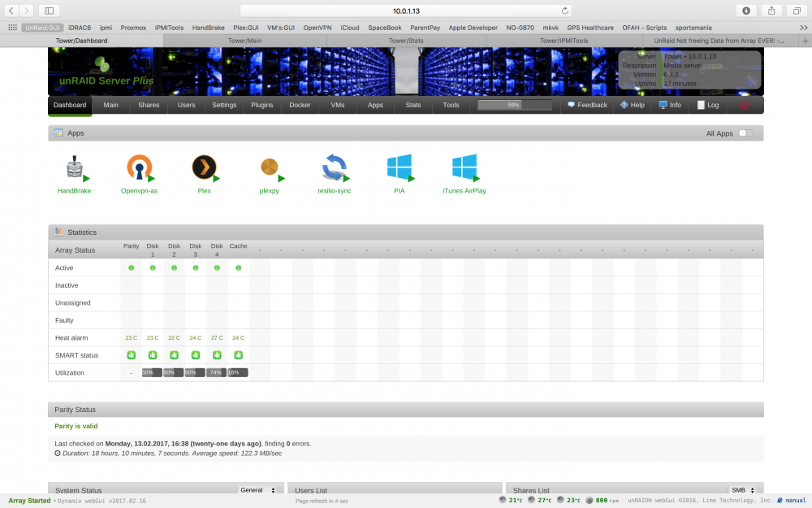Click the PIA Windows VM icon
812x508 pixels.
pos(400,167)
